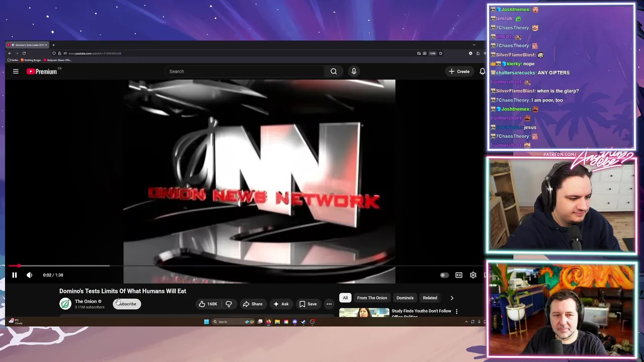Open Windows Start menu
644x362 pixels.
tap(206, 322)
